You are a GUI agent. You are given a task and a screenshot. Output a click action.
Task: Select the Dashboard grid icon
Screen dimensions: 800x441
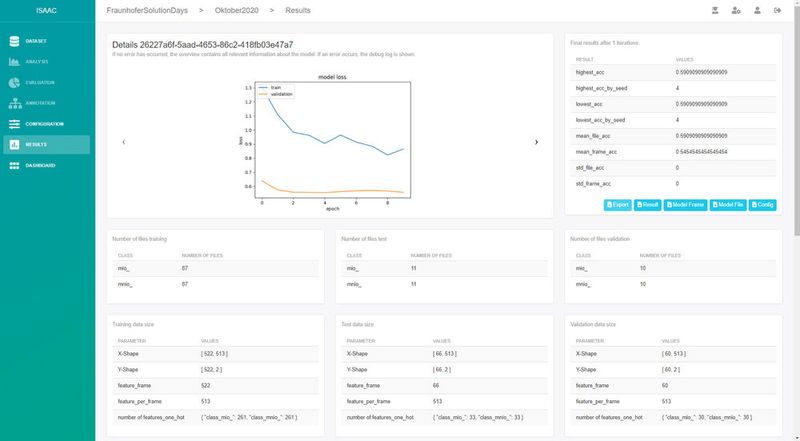[x=14, y=165]
